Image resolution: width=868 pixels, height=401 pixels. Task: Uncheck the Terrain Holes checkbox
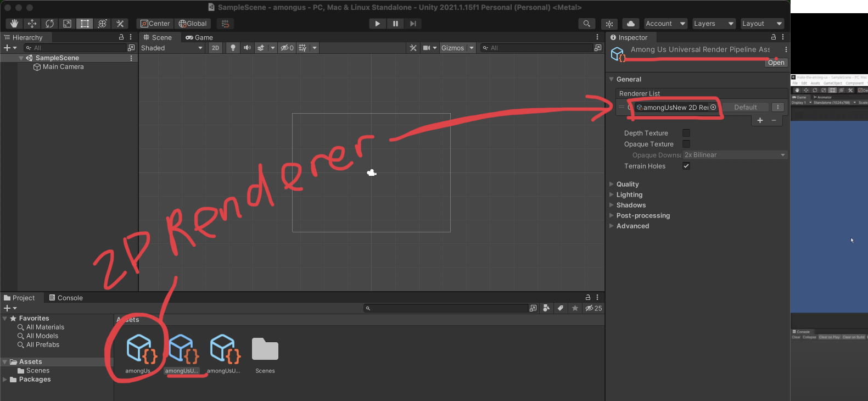coord(686,166)
